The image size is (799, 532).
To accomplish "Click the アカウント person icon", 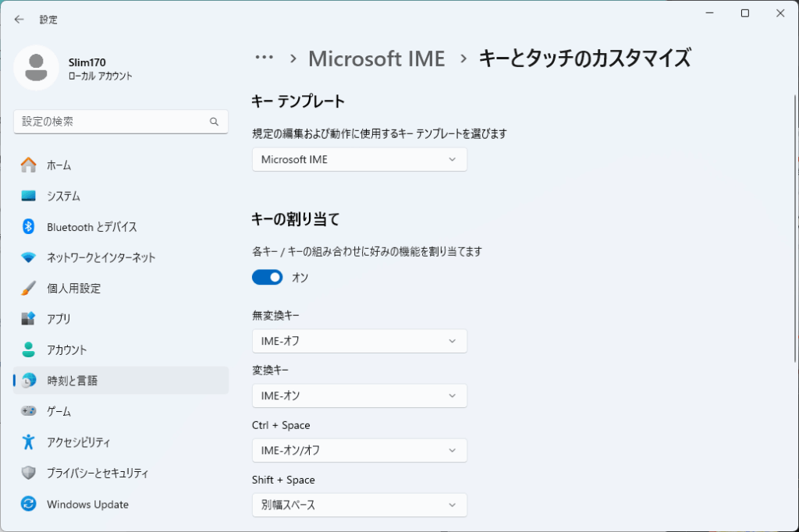I will tap(29, 349).
